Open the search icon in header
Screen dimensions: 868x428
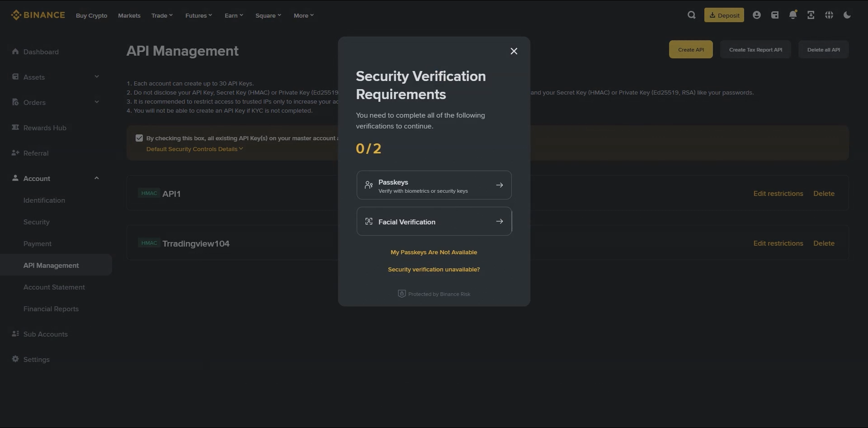692,15
